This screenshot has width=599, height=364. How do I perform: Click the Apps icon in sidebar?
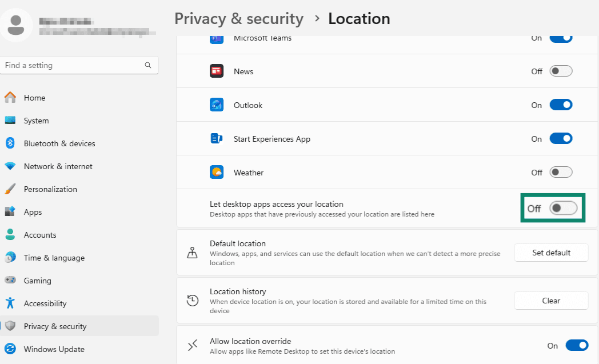coord(10,211)
